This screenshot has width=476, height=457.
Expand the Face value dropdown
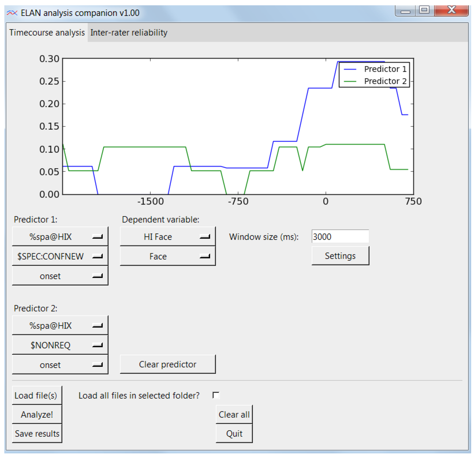[168, 256]
